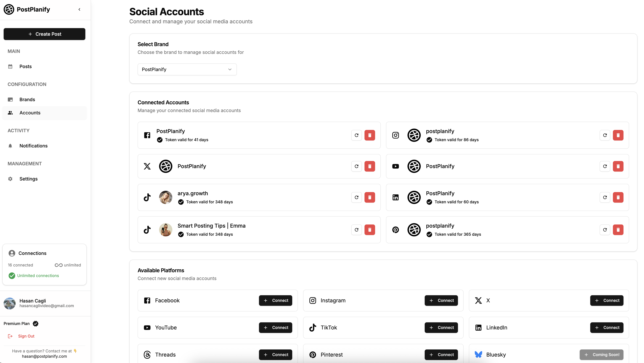
Task: Click the PostPlanify logo icon
Action: (9, 9)
